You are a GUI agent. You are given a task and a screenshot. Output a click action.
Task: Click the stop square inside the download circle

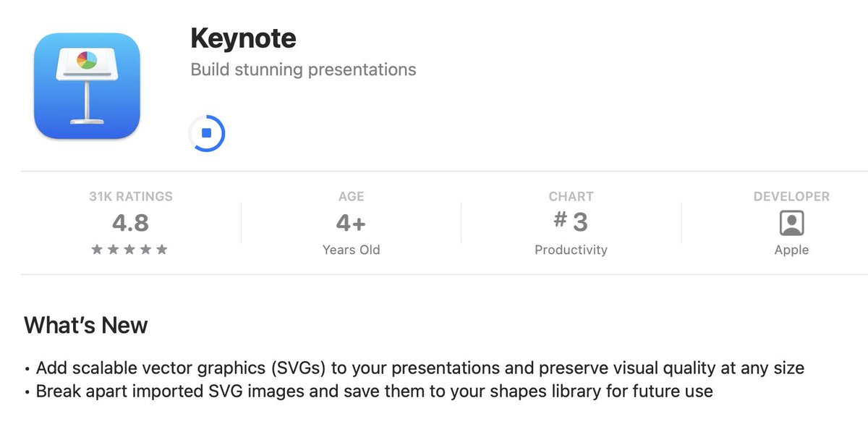[208, 132]
